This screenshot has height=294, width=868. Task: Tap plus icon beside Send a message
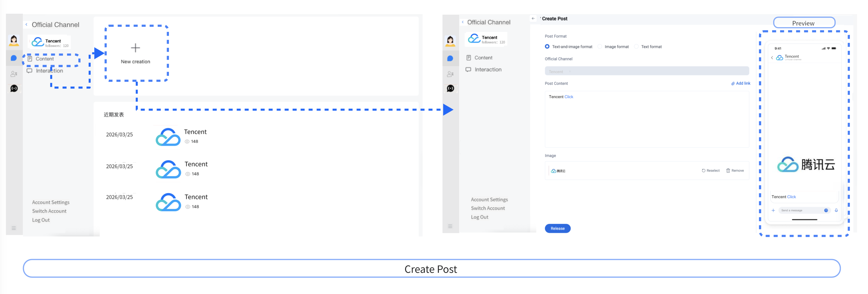[773, 210]
